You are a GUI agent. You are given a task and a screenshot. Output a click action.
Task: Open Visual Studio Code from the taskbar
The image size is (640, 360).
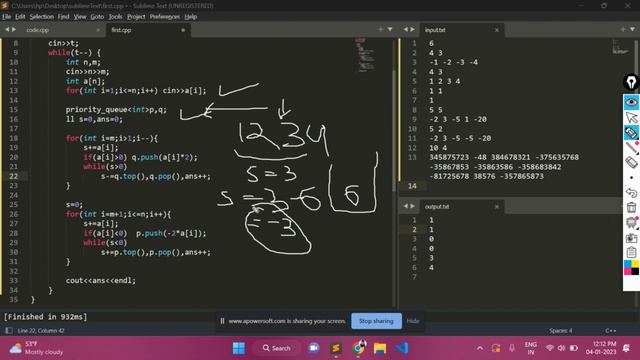(x=402, y=348)
